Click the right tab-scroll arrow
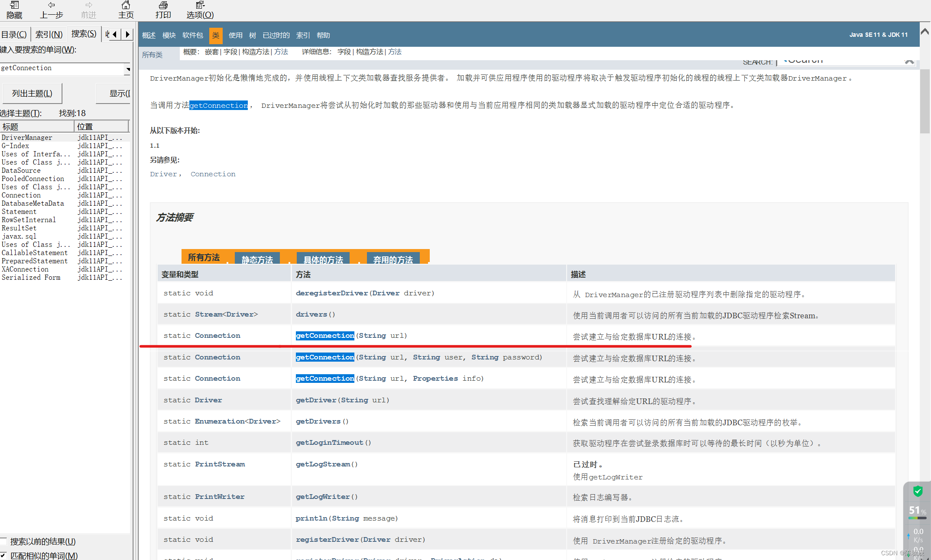The image size is (931, 560). [127, 34]
